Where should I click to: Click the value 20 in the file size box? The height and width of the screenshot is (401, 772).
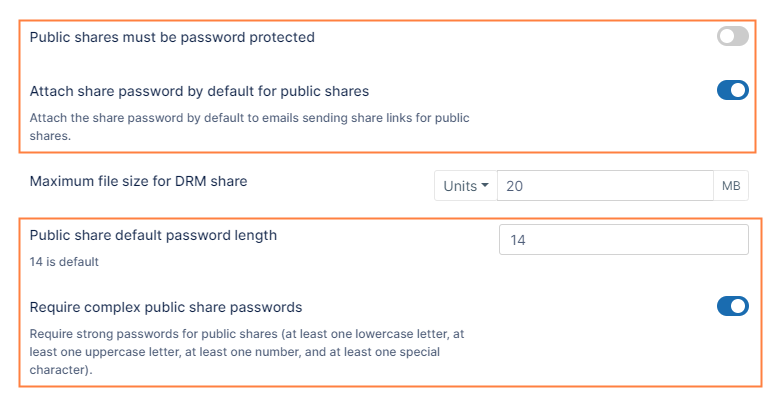pos(515,186)
